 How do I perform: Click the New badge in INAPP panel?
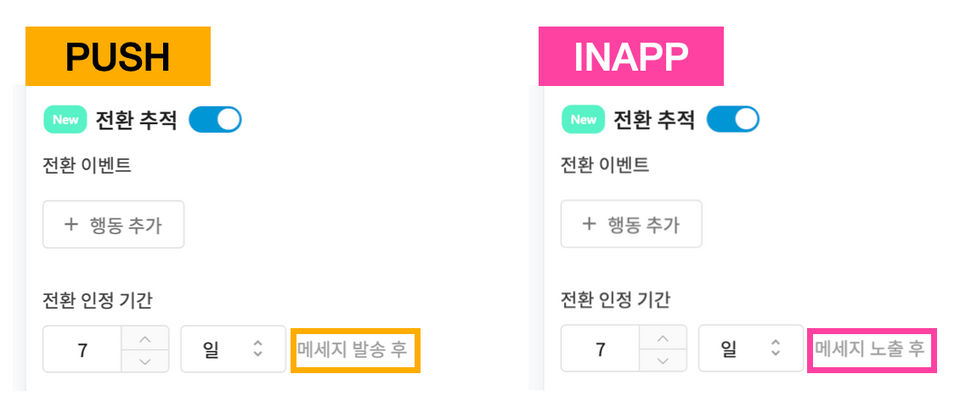tap(583, 119)
